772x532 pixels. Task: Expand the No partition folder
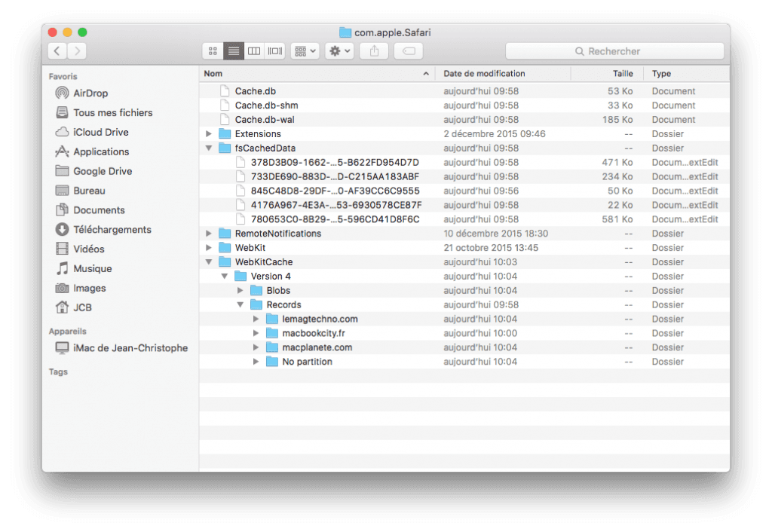coord(256,362)
